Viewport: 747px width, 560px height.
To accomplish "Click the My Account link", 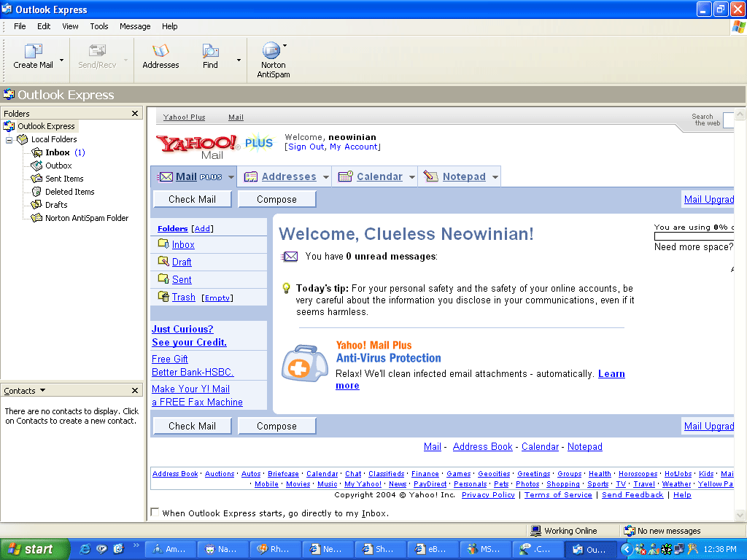I will (x=354, y=147).
